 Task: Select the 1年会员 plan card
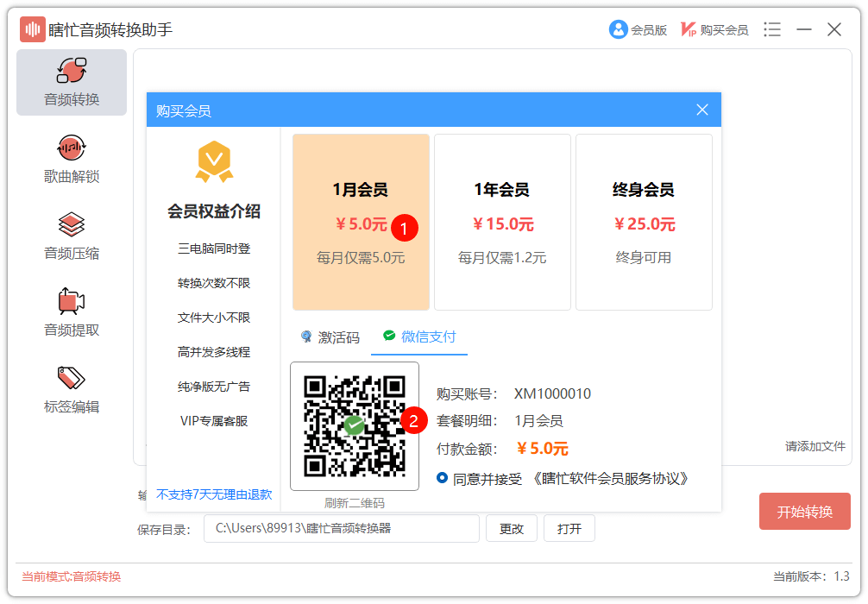point(503,222)
